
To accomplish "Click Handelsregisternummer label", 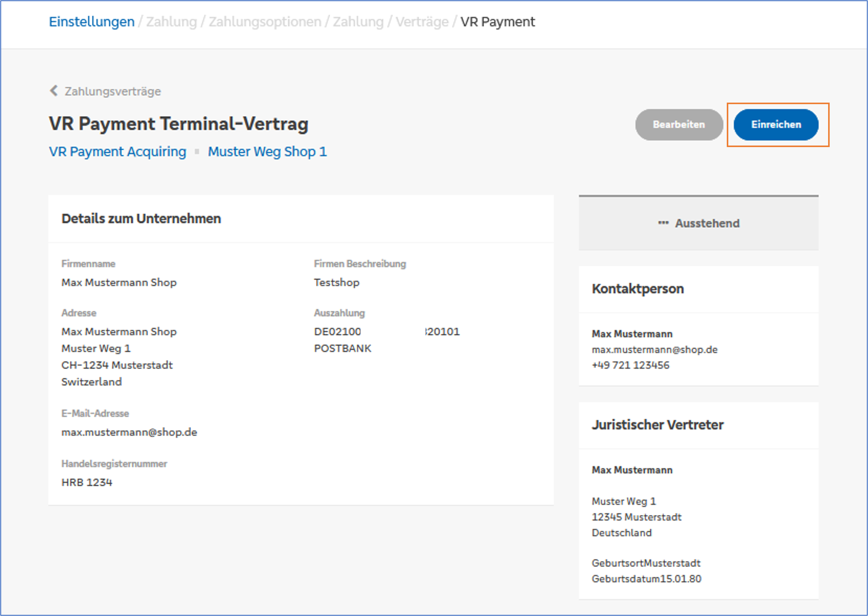I will (x=114, y=464).
